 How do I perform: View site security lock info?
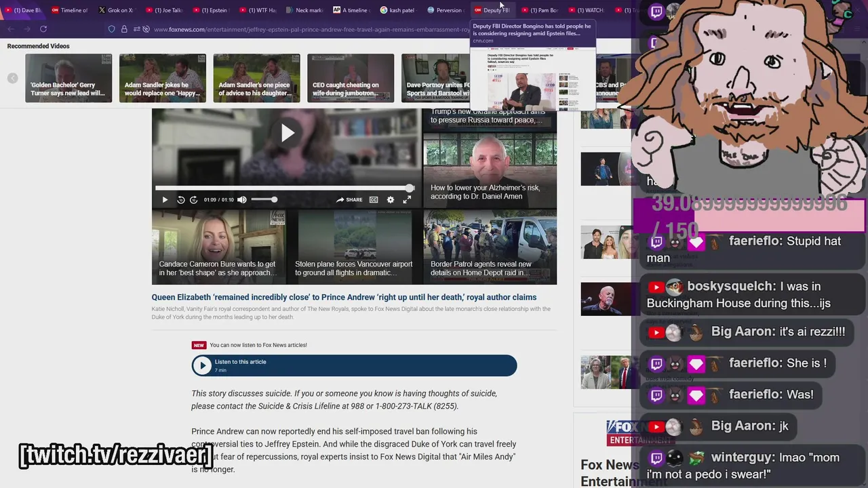coord(124,29)
